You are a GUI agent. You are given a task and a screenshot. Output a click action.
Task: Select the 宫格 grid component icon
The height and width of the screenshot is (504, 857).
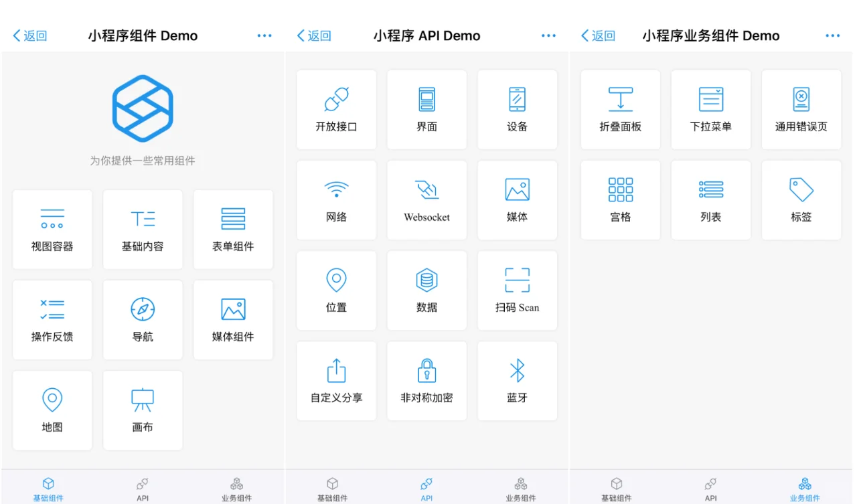tap(620, 200)
